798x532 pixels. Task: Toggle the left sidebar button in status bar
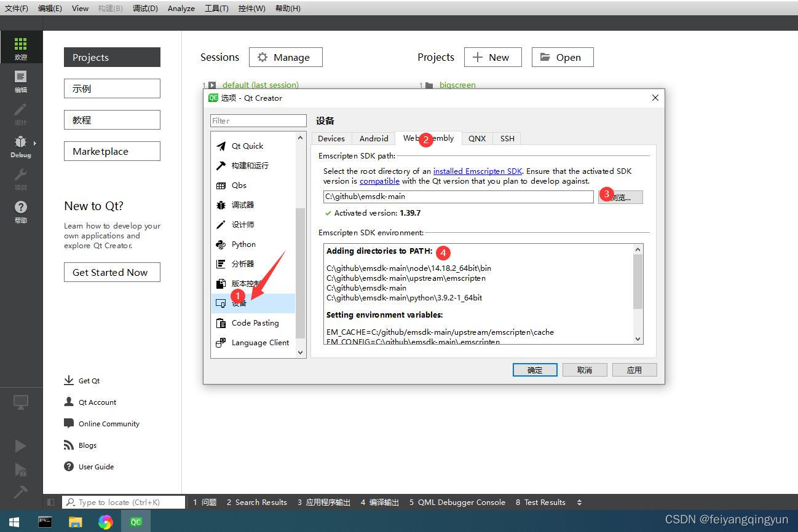(51, 503)
